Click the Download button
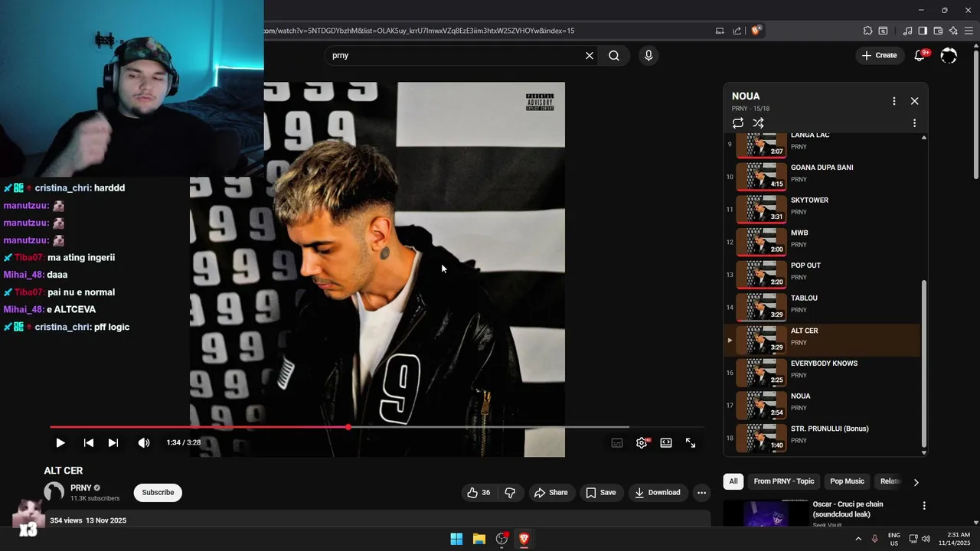The height and width of the screenshot is (551, 980). click(657, 493)
